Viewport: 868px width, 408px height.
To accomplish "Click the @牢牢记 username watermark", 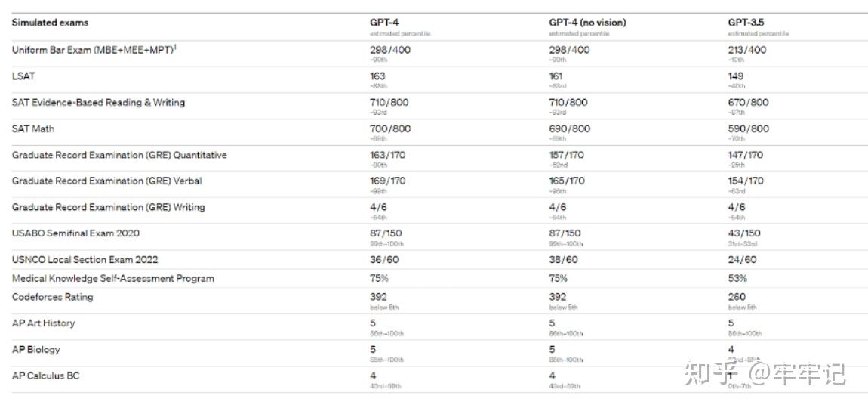I will pos(797,374).
